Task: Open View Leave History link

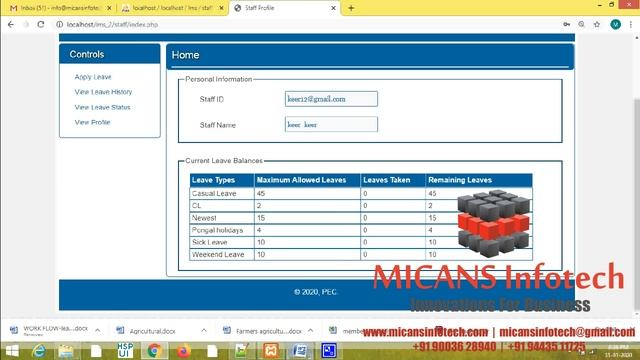Action: tap(103, 92)
